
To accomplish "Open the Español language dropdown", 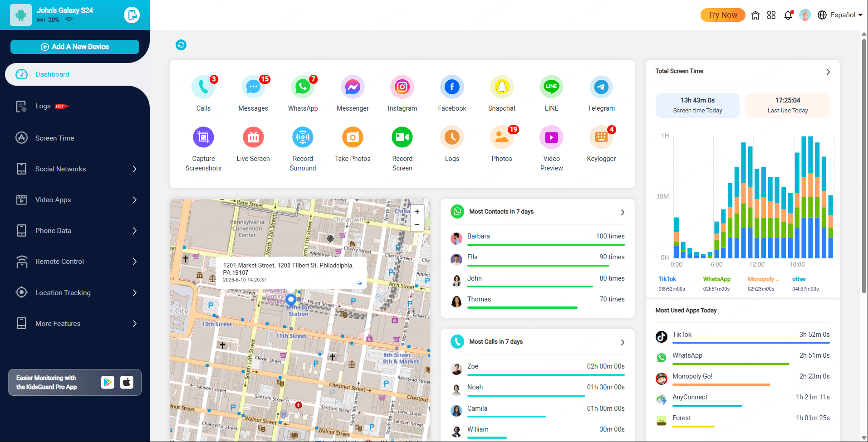I will tap(840, 15).
